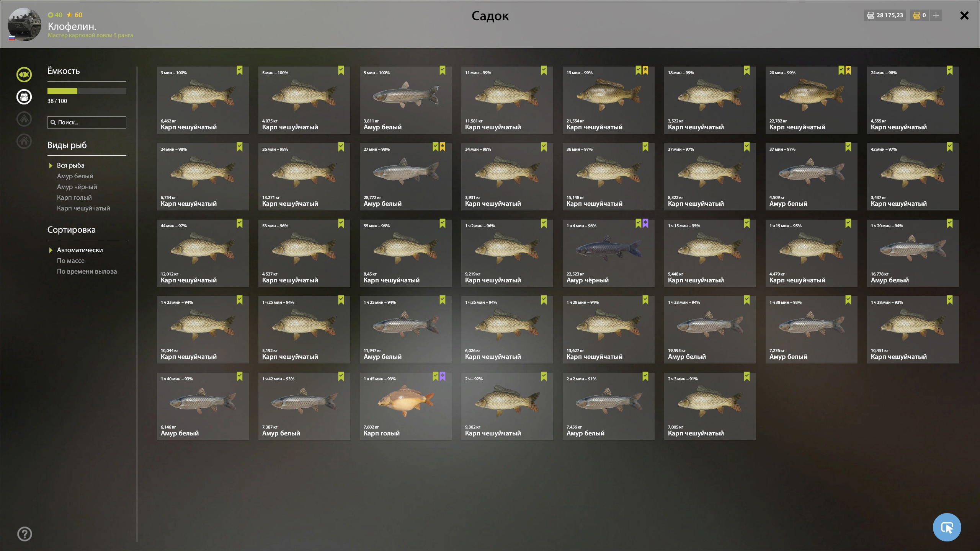Choose Автоматически sorting

[x=80, y=250]
